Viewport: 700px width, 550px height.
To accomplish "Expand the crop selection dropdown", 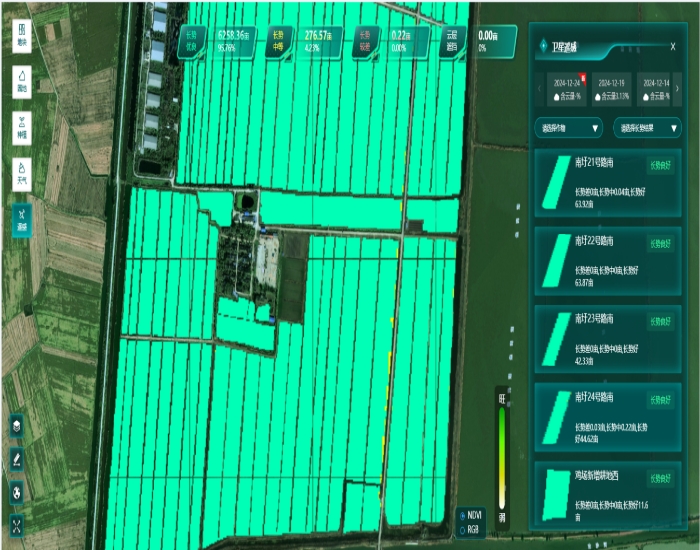I will (568, 128).
